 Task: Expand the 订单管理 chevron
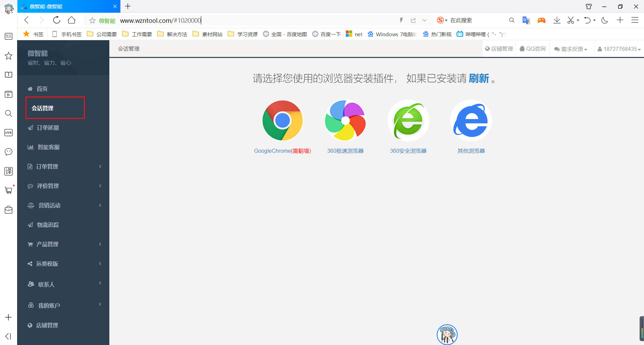click(100, 166)
